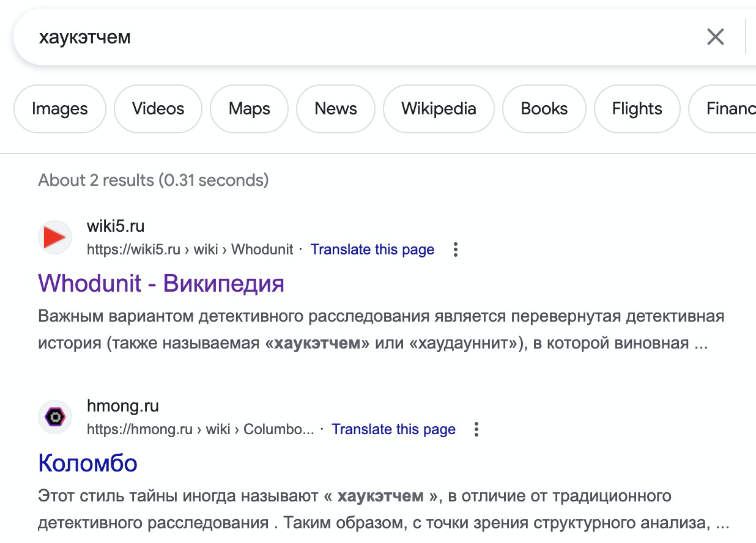Switch to Videos search filter
Image resolution: width=756 pixels, height=543 pixels.
[x=158, y=109]
